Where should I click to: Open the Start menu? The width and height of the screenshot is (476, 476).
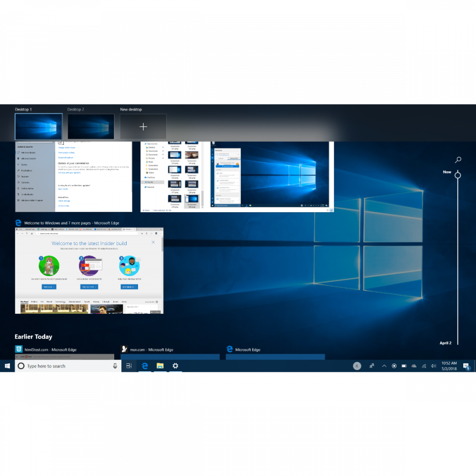[8, 366]
